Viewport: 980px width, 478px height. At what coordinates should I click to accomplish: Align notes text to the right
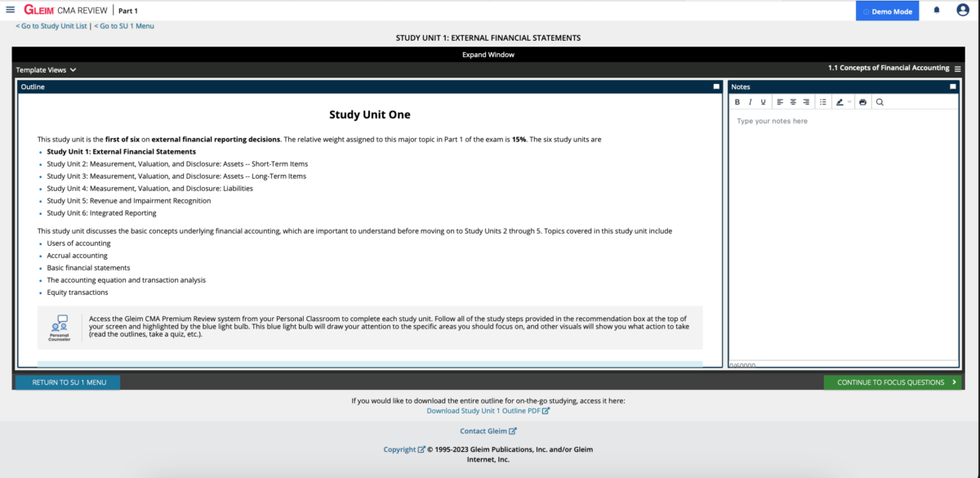(806, 102)
